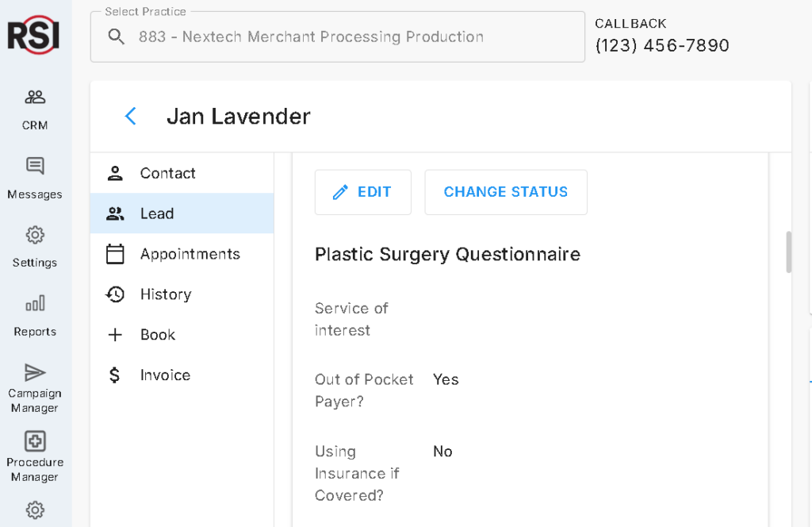Select the Lead tab
This screenshot has height=527, width=812.
pos(182,213)
